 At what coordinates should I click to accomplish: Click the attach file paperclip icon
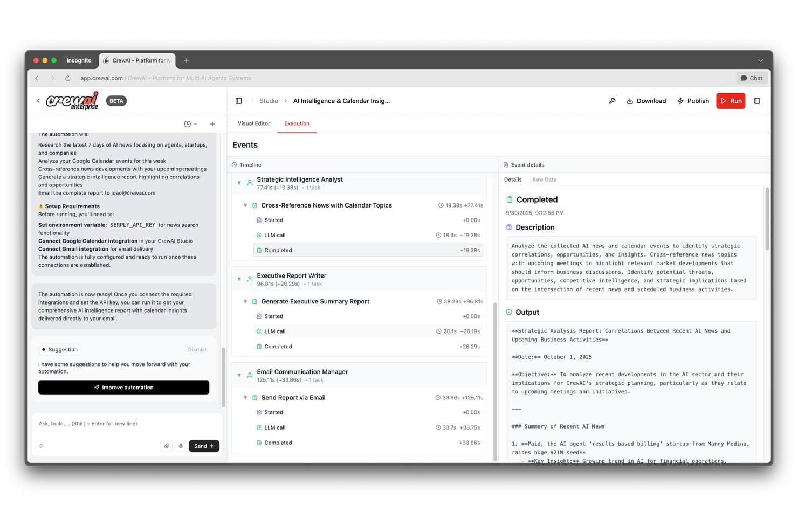[x=167, y=446]
